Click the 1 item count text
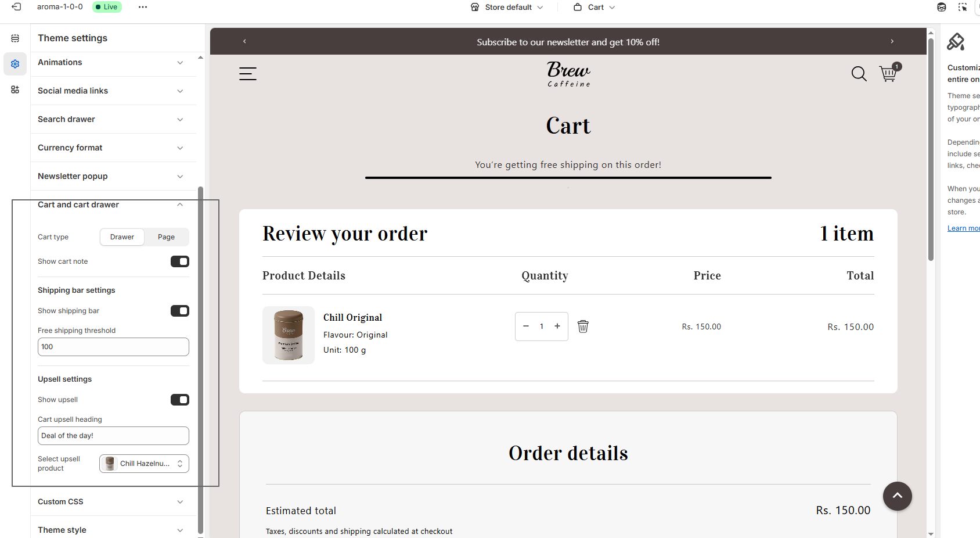Screen dimensions: 980x538 pyautogui.click(x=846, y=234)
